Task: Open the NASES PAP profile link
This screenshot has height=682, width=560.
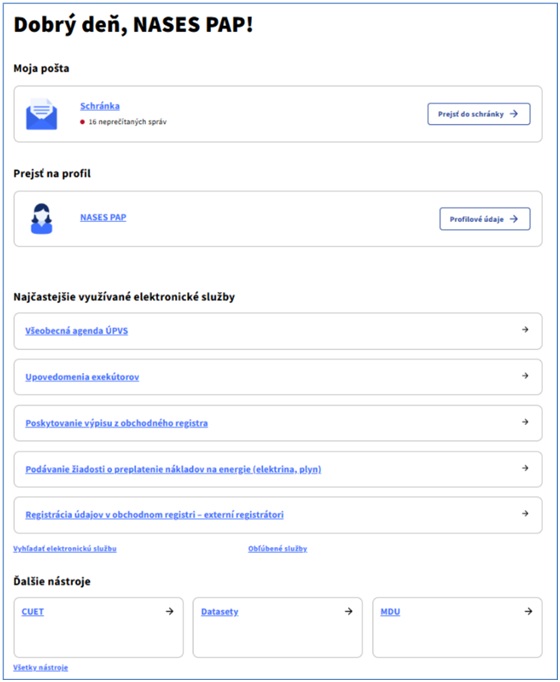Action: 103,217
